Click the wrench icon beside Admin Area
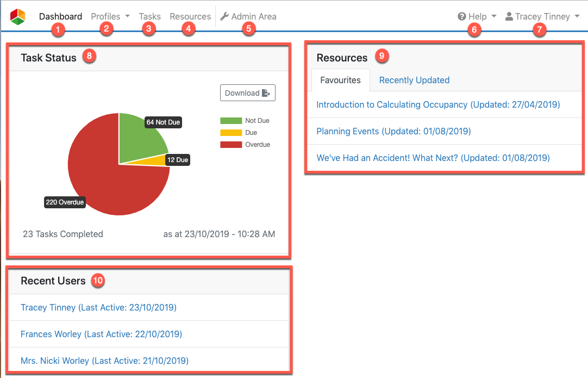 tap(224, 16)
